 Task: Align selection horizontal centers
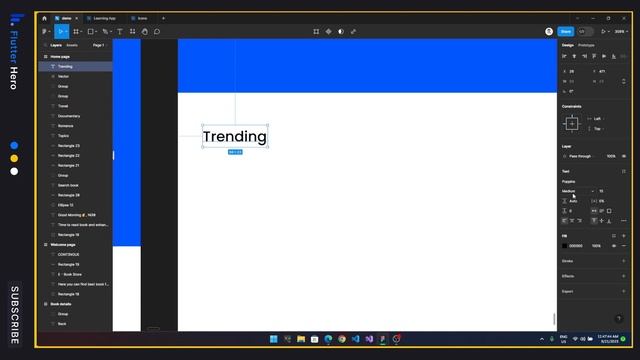pyautogui.click(x=574, y=56)
